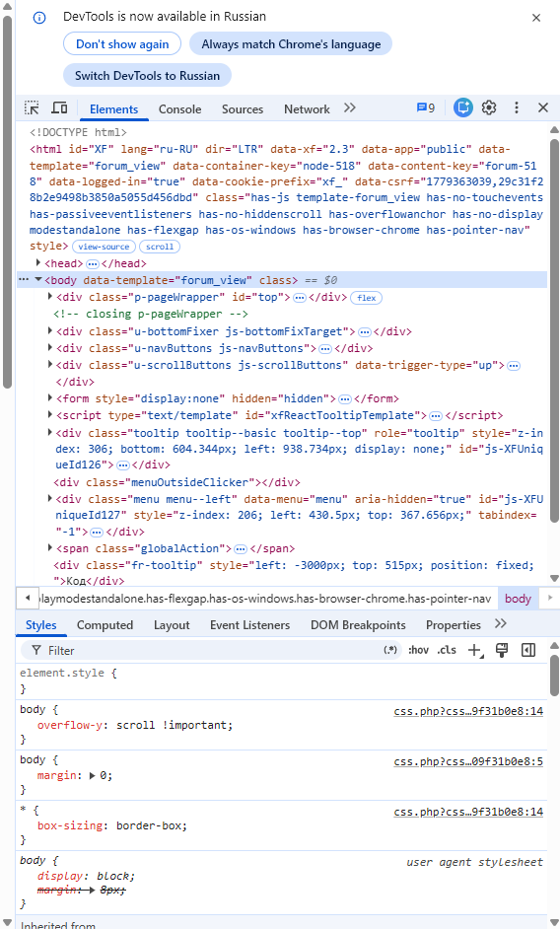Click ellipsis inside head element
Image resolution: width=560 pixels, height=929 pixels.
point(92,263)
